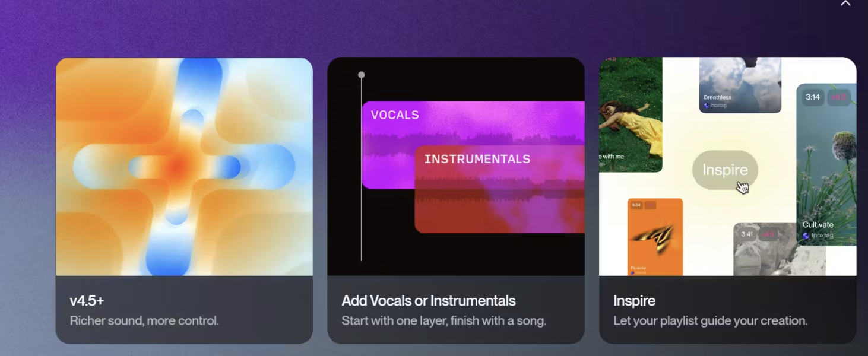Open the Breathless song thumbnail
The width and height of the screenshot is (868, 356).
740,85
